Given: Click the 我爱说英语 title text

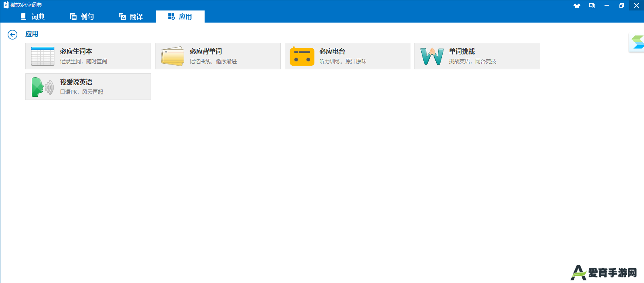Looking at the screenshot, I should (76, 82).
